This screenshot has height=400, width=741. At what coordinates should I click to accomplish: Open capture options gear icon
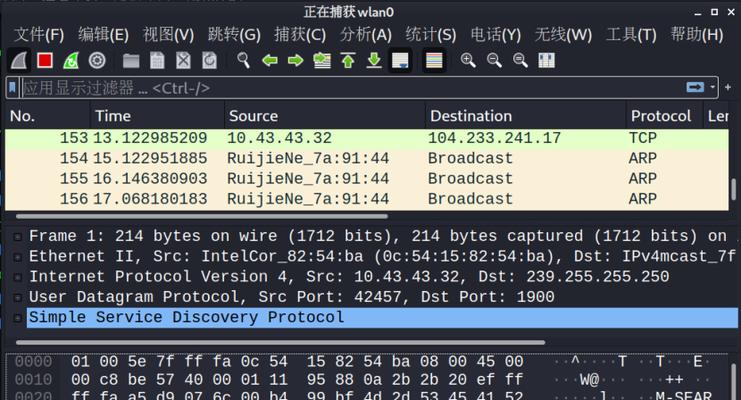[x=97, y=61]
